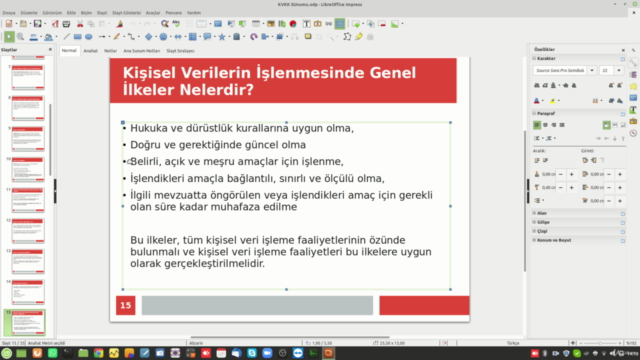Click the highlight color swatch icon
640x360 pixels.
553,101
